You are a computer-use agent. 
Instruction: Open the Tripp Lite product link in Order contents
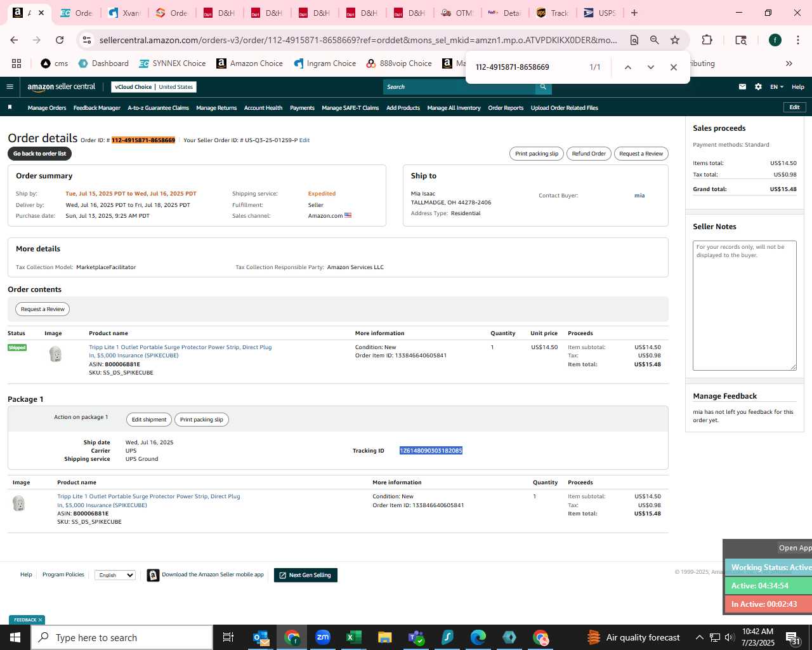180,351
